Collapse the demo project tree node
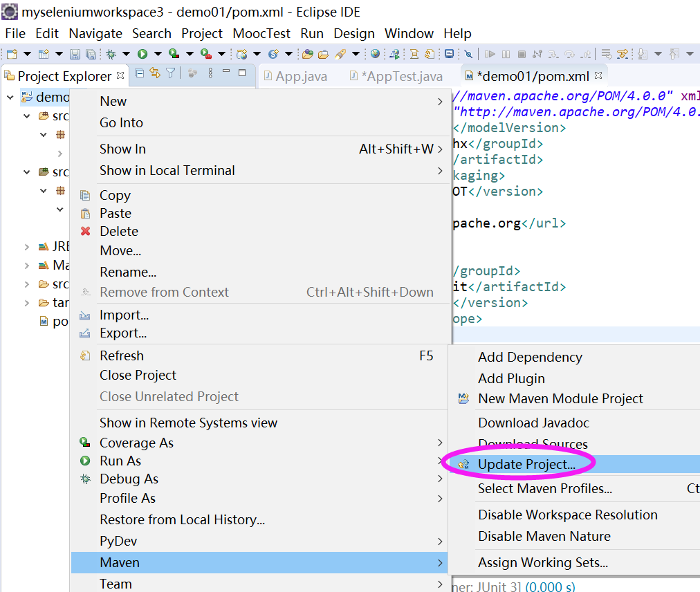 [x=10, y=98]
